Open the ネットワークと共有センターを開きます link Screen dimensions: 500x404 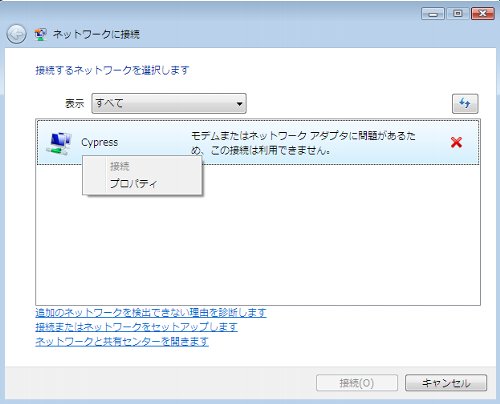(x=122, y=342)
